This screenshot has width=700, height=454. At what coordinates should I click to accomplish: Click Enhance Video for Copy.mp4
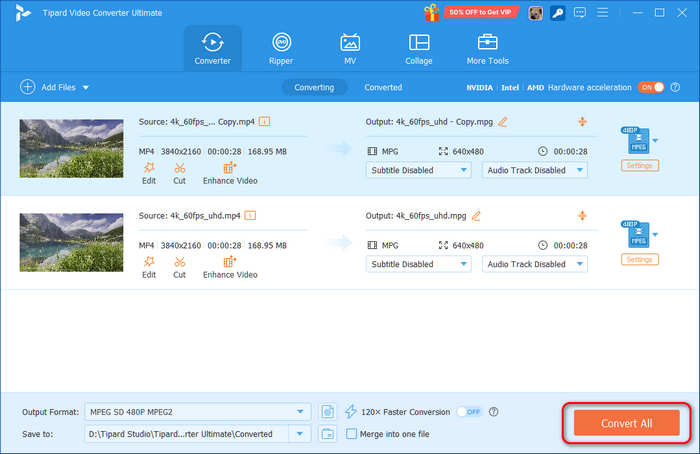[x=230, y=173]
